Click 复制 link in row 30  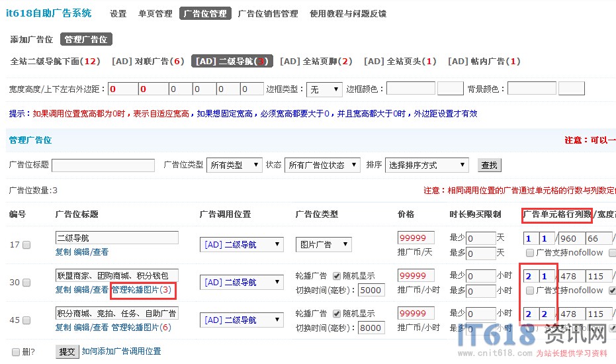(x=64, y=290)
